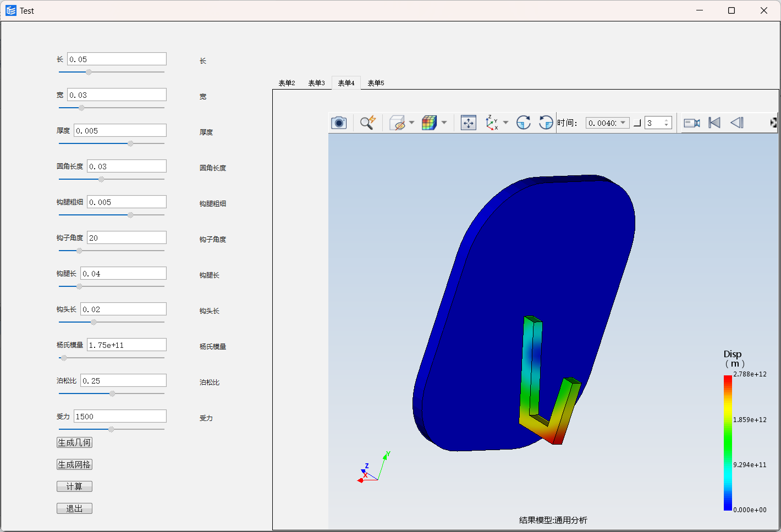
Task: Click the XYZ coordinate triad in viewport
Action: [x=373, y=467]
